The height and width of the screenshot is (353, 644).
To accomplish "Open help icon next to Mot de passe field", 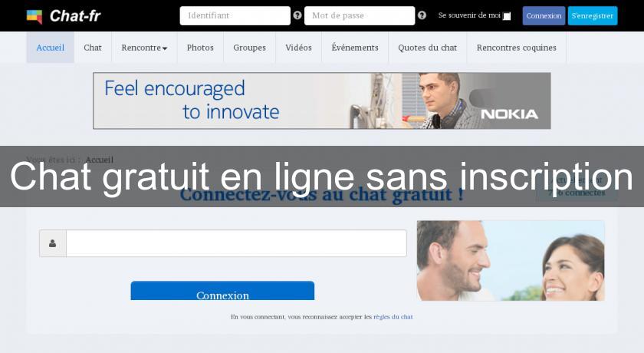I will (422, 15).
